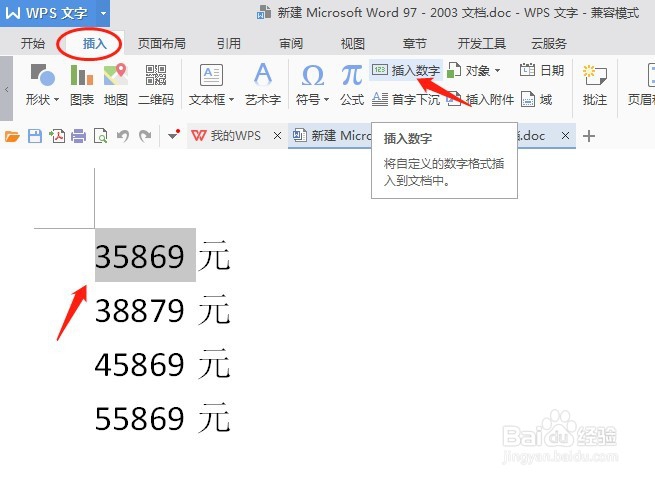Open the Symbol (符号) picker

pyautogui.click(x=312, y=84)
